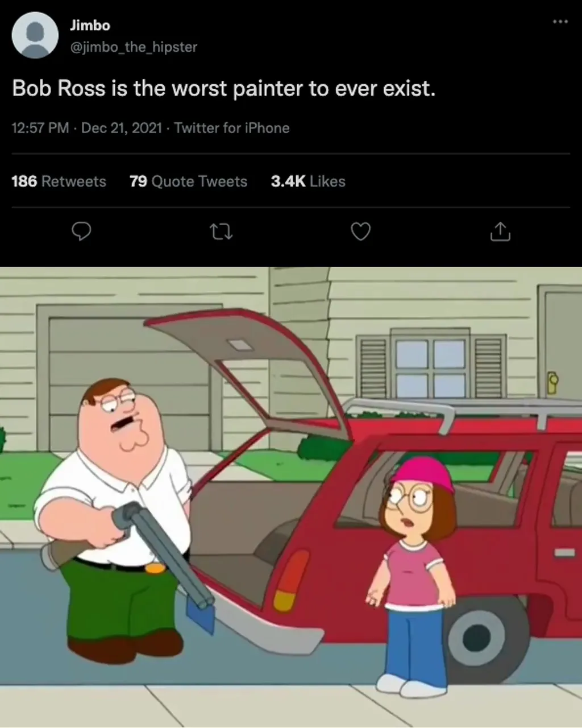
Task: Open the share tweet icon
Action: [500, 231]
